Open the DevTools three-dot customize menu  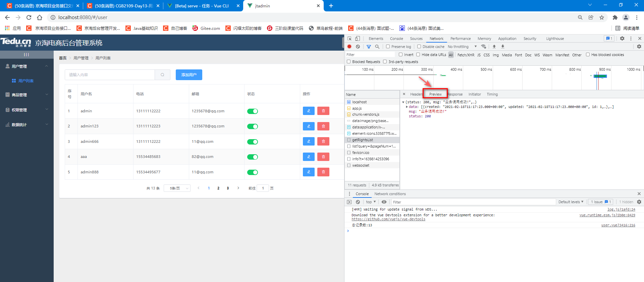pyautogui.click(x=631, y=39)
